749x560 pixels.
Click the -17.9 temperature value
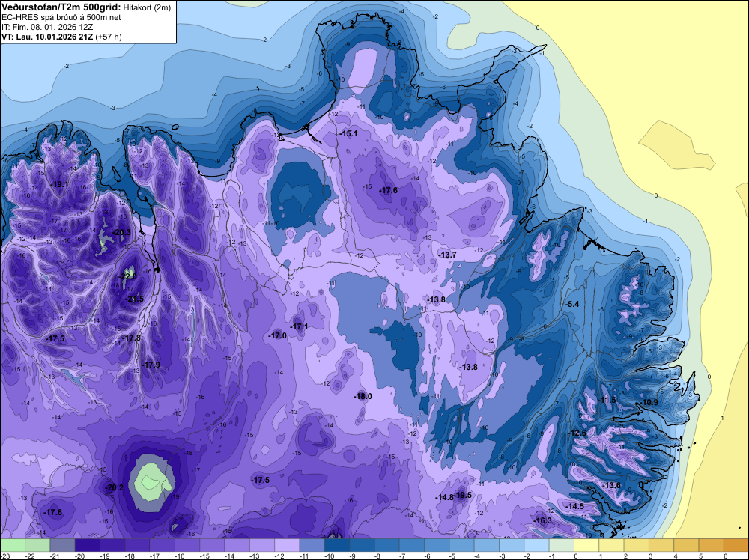coord(151,365)
